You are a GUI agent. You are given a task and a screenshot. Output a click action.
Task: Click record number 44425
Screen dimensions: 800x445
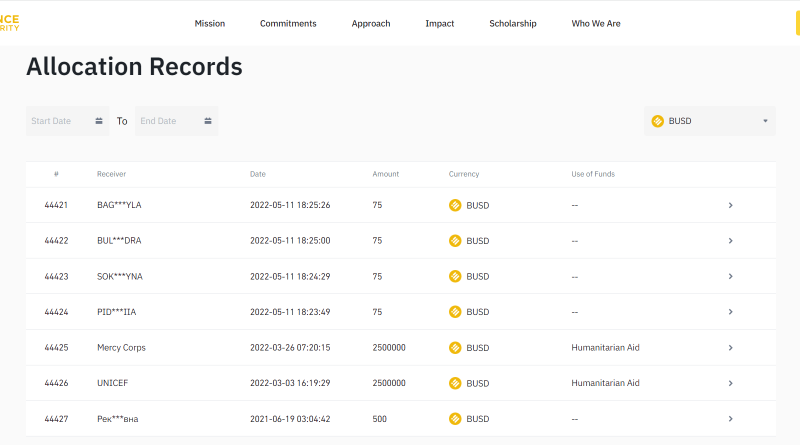56,348
